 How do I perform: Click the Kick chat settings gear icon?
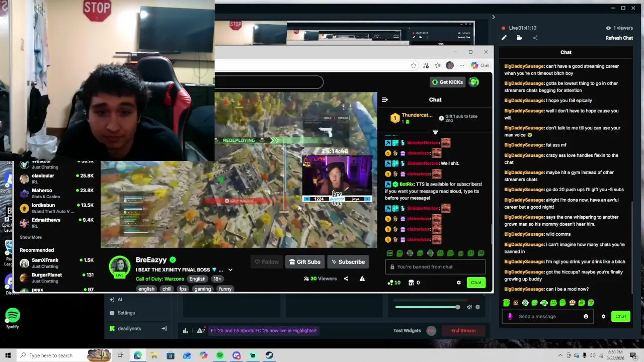[x=458, y=283]
